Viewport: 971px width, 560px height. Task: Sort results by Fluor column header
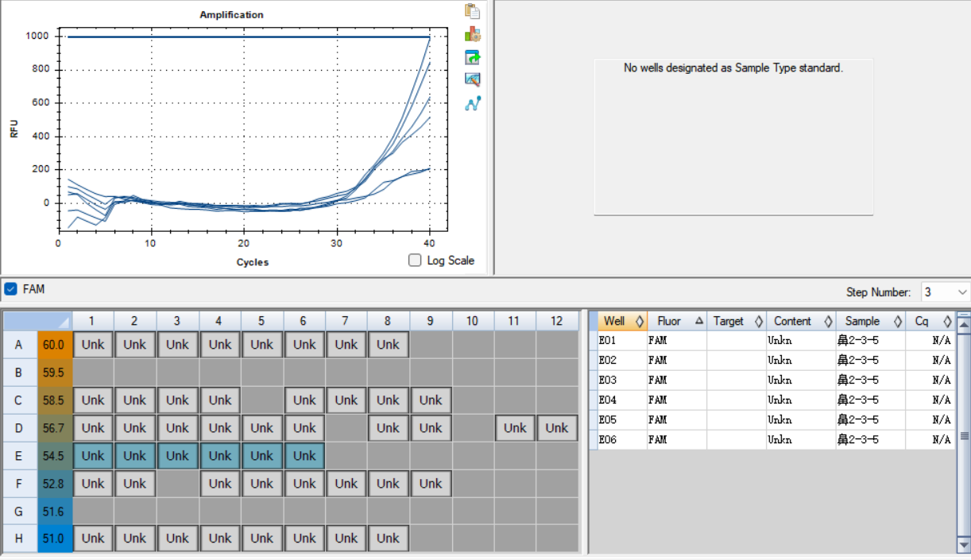click(677, 321)
